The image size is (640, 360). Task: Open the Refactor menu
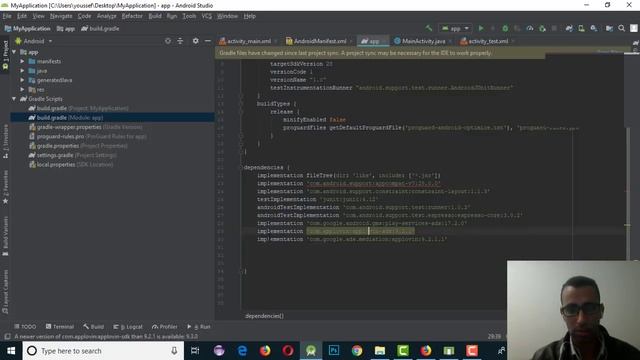[x=132, y=16]
